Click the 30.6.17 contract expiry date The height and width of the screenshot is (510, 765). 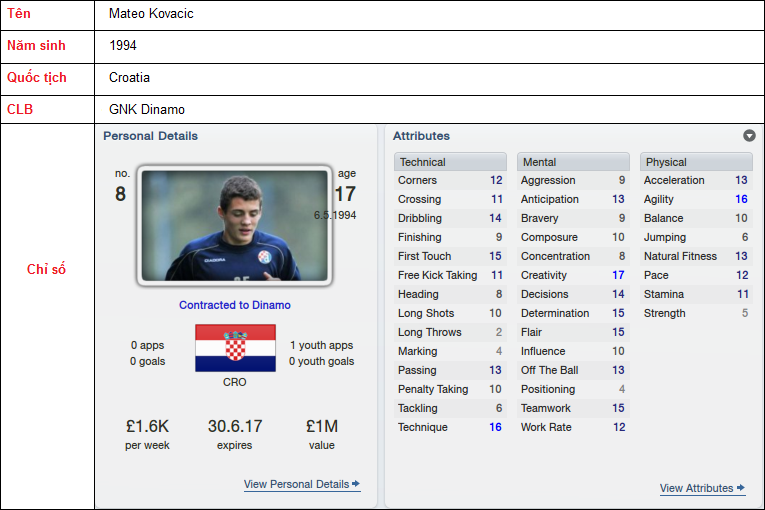(x=235, y=426)
